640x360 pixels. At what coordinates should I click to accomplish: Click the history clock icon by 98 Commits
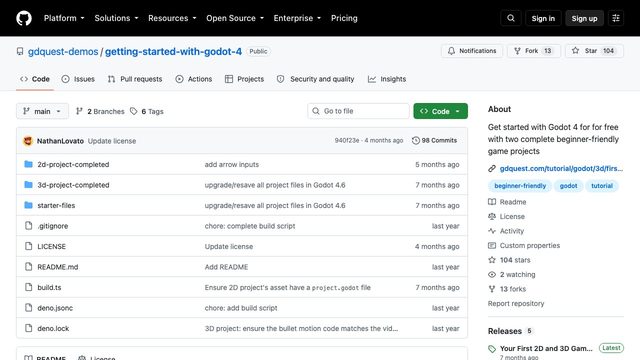[416, 140]
